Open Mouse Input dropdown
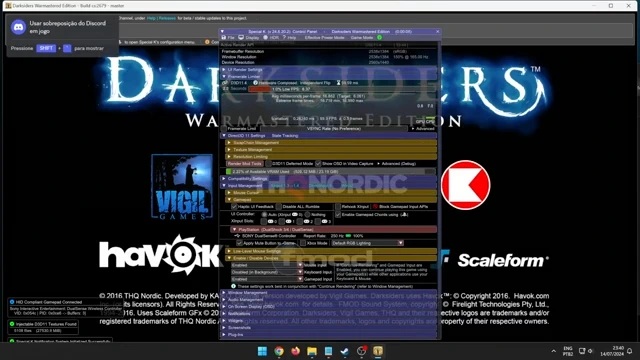Viewport: 640px width, 360px height. click(x=267, y=265)
